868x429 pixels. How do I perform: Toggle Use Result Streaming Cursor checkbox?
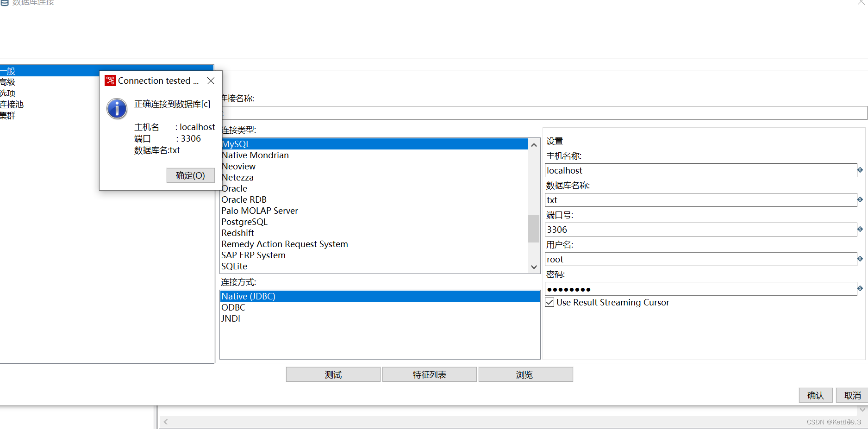pos(550,302)
